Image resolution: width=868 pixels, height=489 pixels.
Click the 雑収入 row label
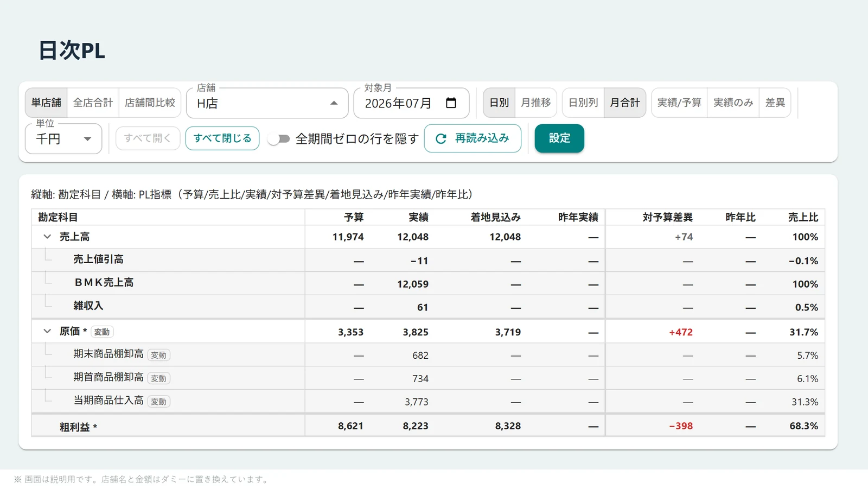(88, 306)
